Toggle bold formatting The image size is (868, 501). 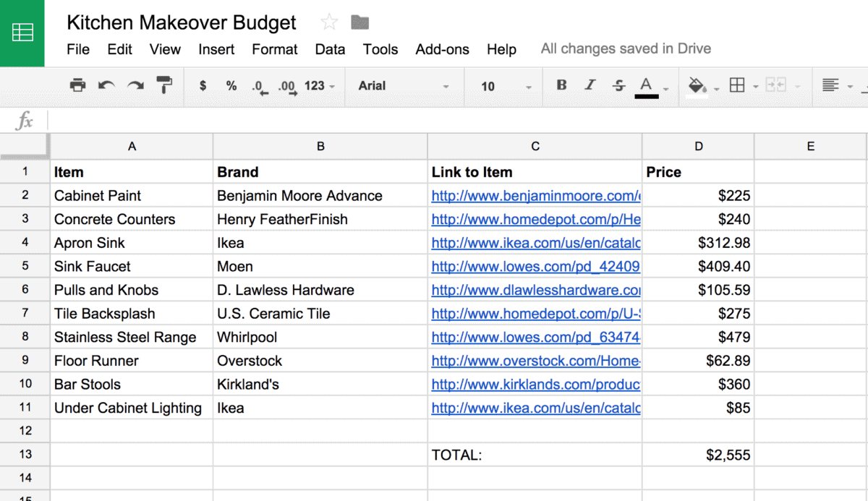point(561,85)
